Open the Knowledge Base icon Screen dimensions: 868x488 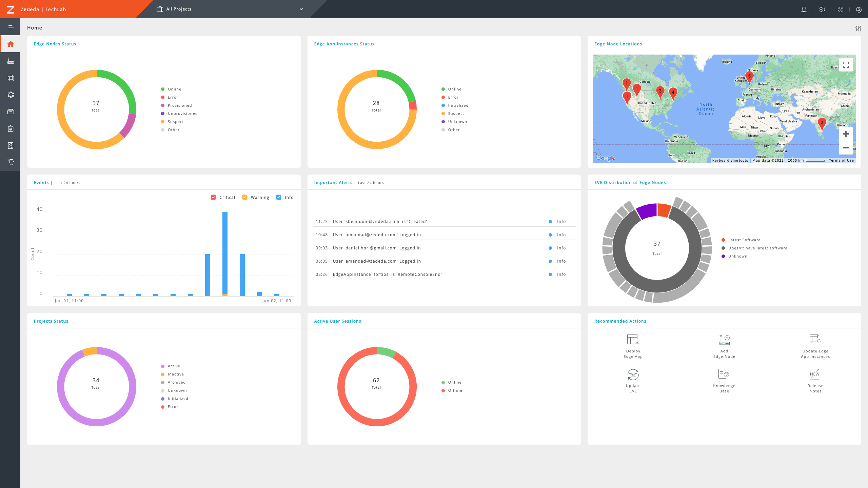click(724, 374)
